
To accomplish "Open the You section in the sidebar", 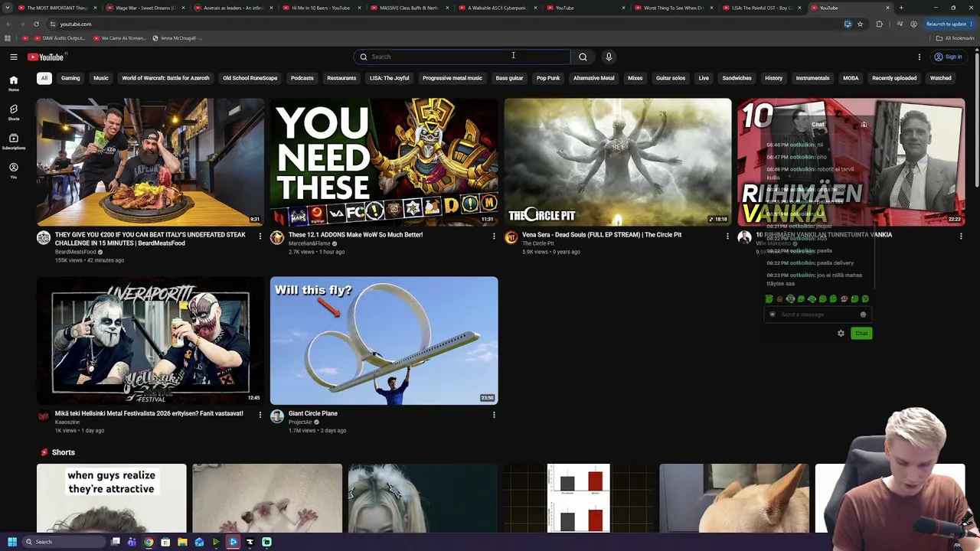I will (14, 171).
